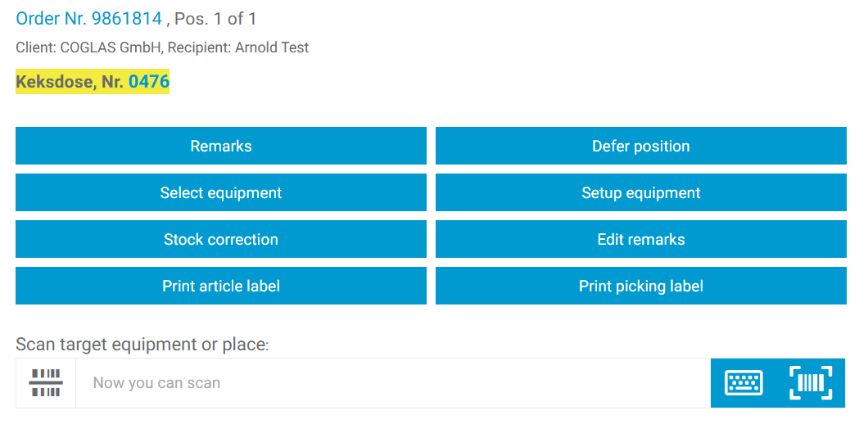Screen dimensions: 868x424
Task: Focus the 'Now you can scan' input
Action: point(393,383)
